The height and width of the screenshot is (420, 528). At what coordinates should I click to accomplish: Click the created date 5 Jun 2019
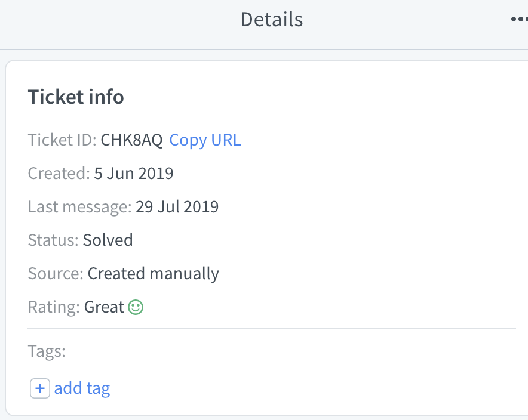click(134, 174)
